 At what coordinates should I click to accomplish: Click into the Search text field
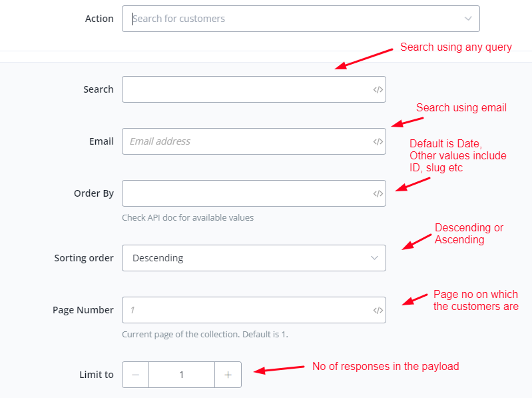(x=246, y=89)
